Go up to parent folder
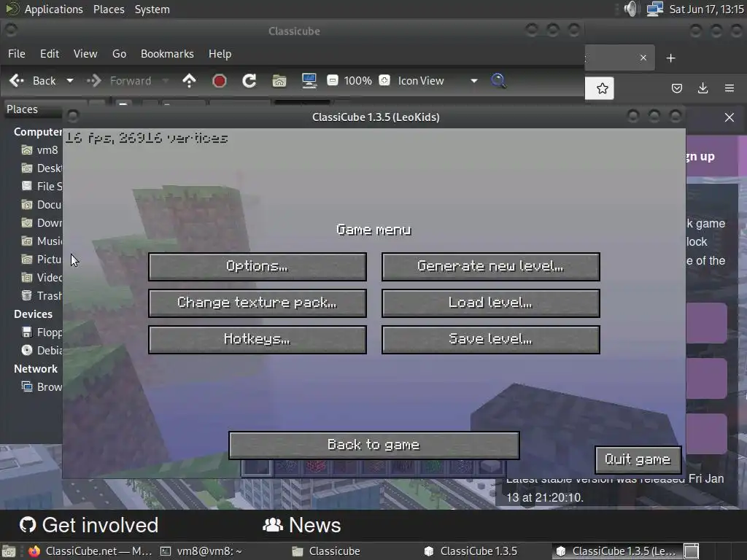The width and height of the screenshot is (747, 560). coord(189,81)
